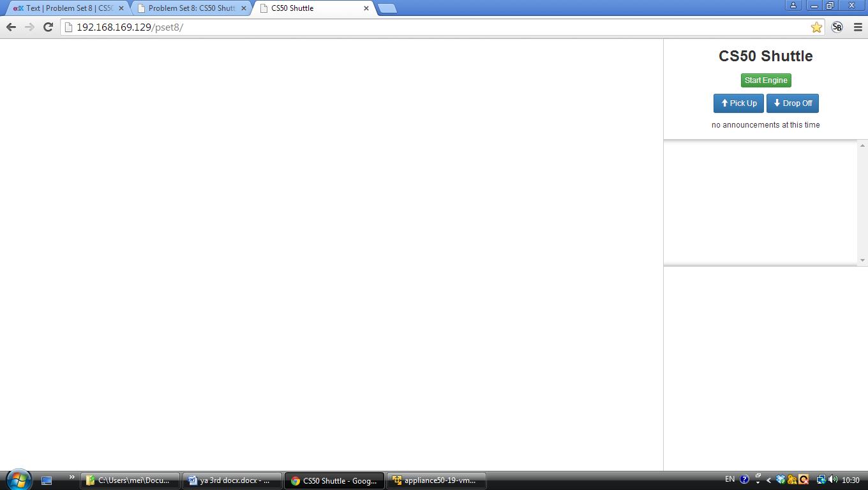
Task: Open C:\Users\mei\Docu... taskbar window
Action: [130, 480]
